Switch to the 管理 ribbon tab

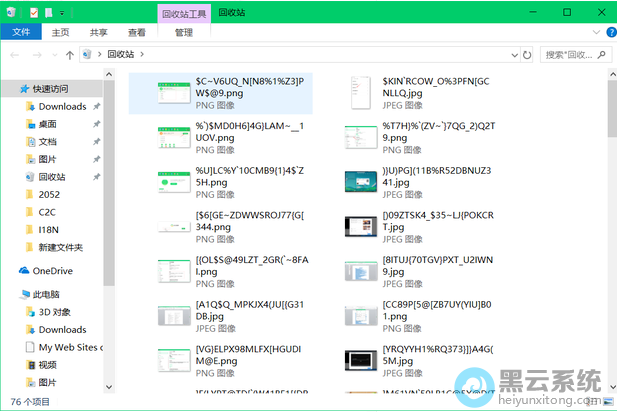click(184, 32)
